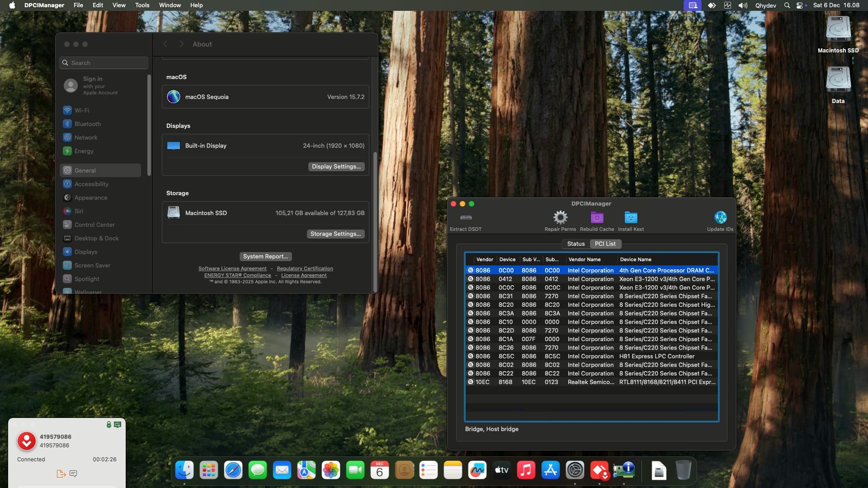Click the Display Settings button
Viewport: 868px width, 488px height.
click(x=336, y=166)
